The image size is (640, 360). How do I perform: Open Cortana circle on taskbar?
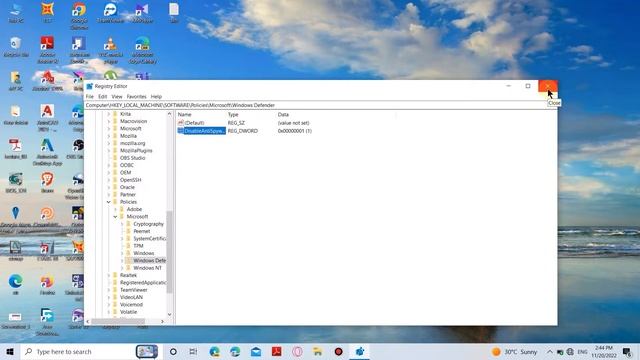(x=173, y=351)
